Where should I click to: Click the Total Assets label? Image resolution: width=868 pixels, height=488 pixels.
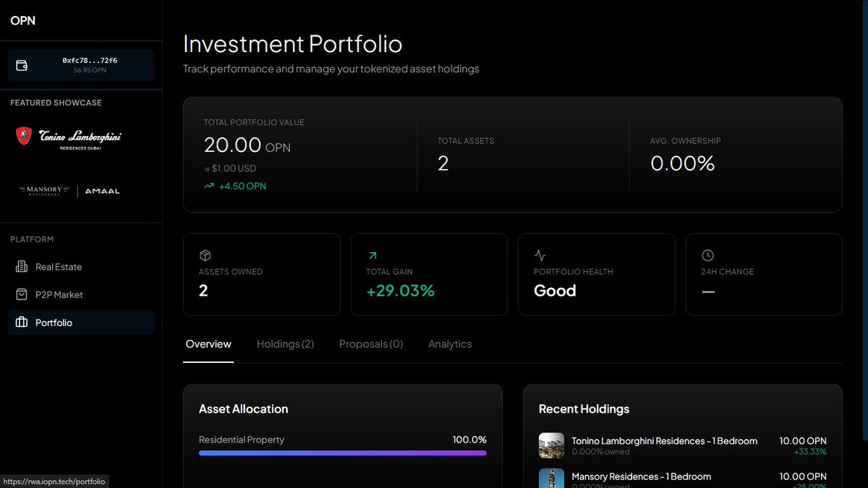pos(466,141)
